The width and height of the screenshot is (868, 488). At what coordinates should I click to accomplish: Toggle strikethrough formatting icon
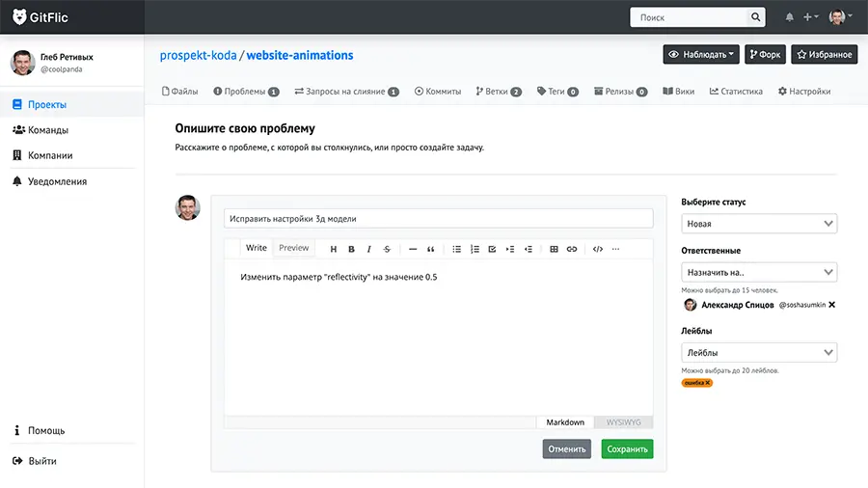click(387, 249)
